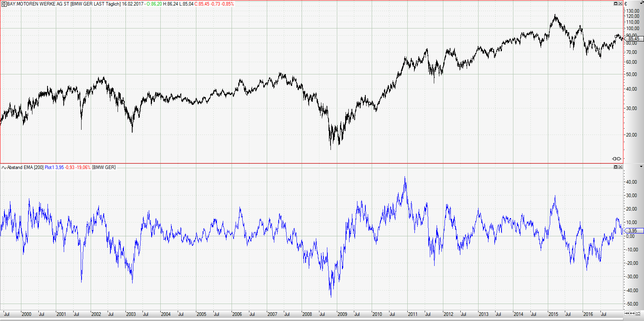Click the Abstand EMA indicator line icon

(4, 167)
